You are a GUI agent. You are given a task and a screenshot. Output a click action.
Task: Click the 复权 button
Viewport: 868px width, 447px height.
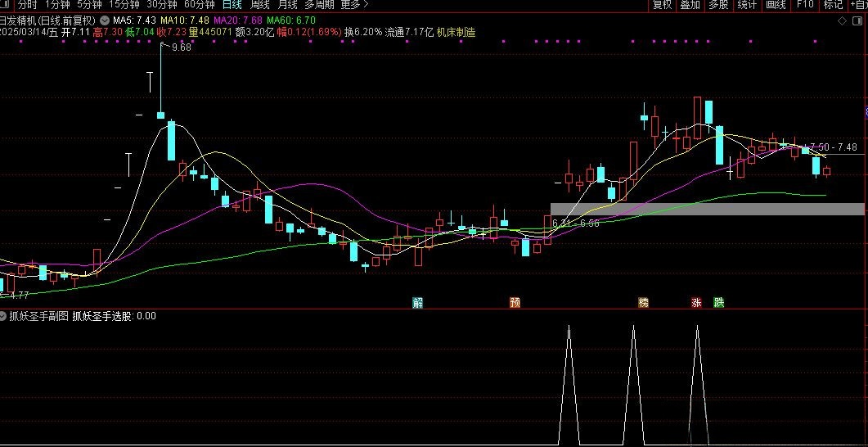click(x=662, y=5)
